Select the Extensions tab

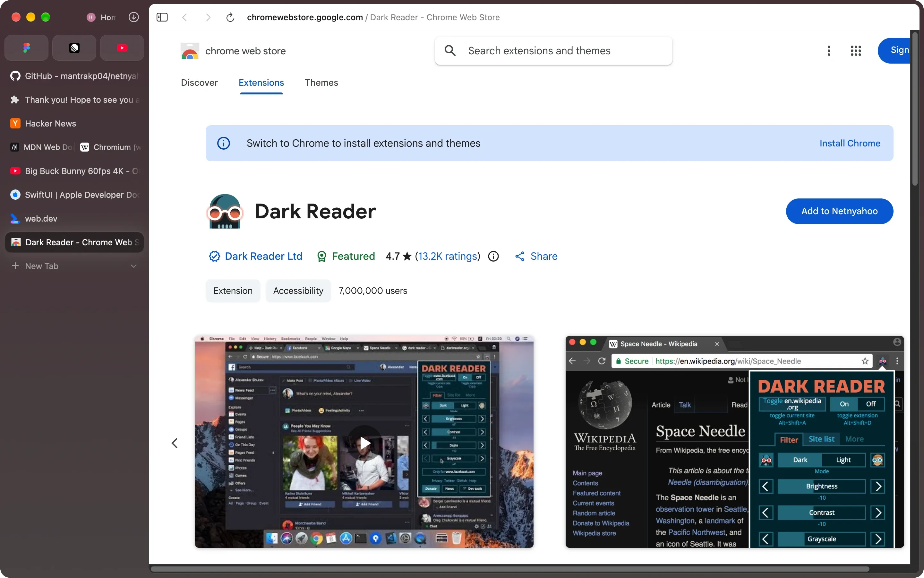pyautogui.click(x=261, y=83)
